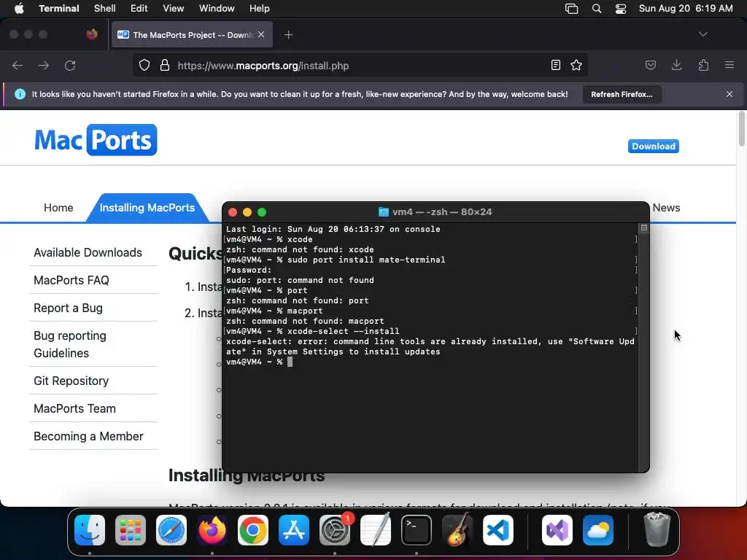Open Git Repository link
This screenshot has width=747, height=560.
71,381
